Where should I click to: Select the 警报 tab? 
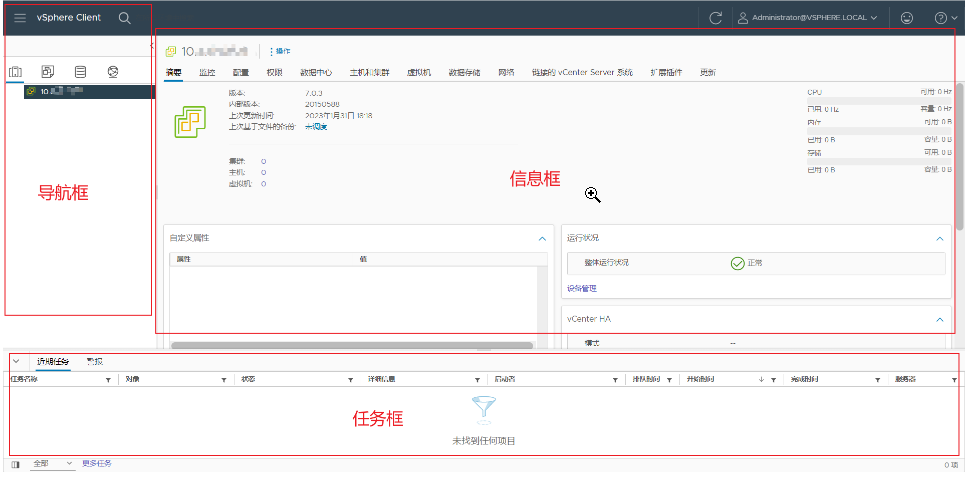tap(95, 362)
